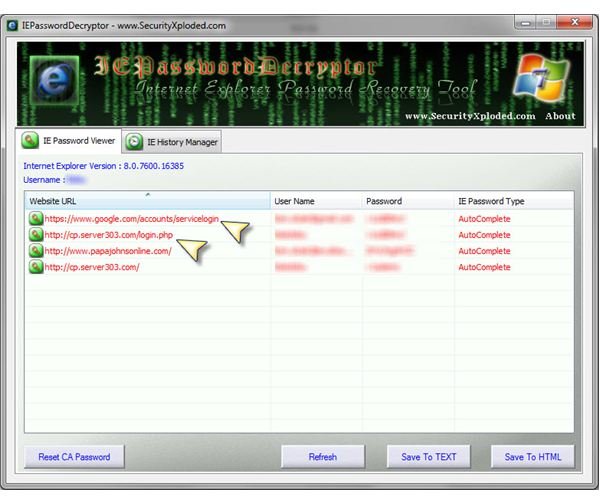Refresh the password list
600x496 pixels.
(x=323, y=457)
